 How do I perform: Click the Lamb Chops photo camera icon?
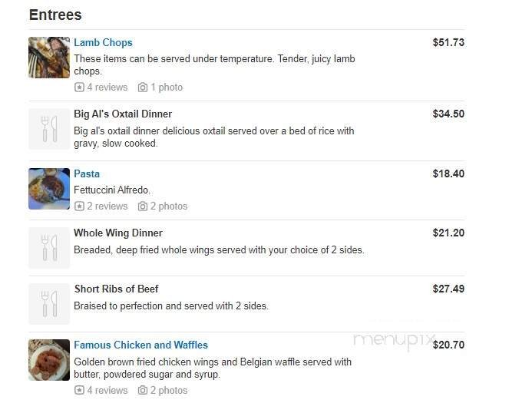point(143,88)
